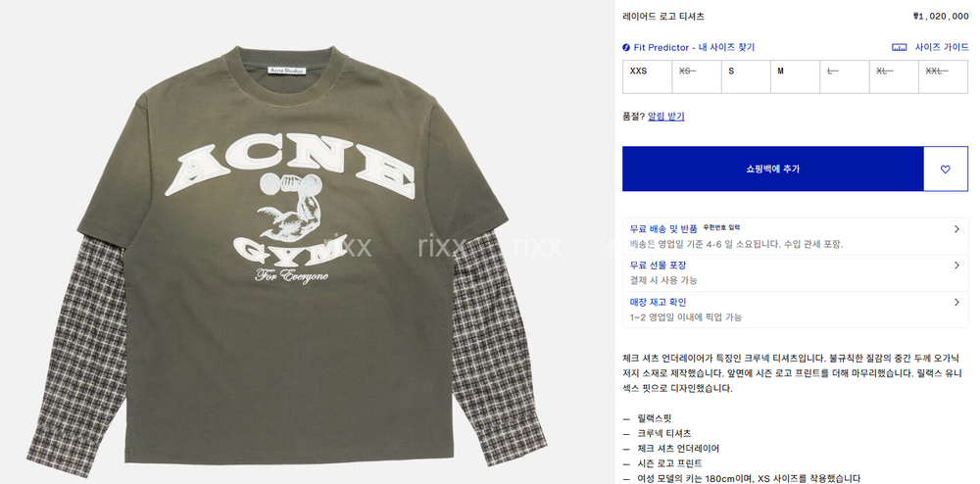Expand the 무료 선물 포장 row

[795, 273]
